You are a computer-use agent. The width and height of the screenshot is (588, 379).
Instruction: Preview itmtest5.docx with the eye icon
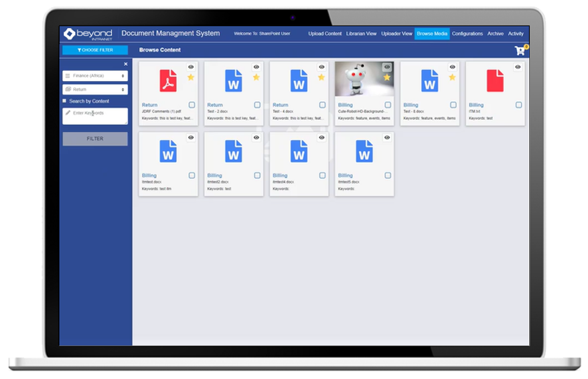[387, 137]
